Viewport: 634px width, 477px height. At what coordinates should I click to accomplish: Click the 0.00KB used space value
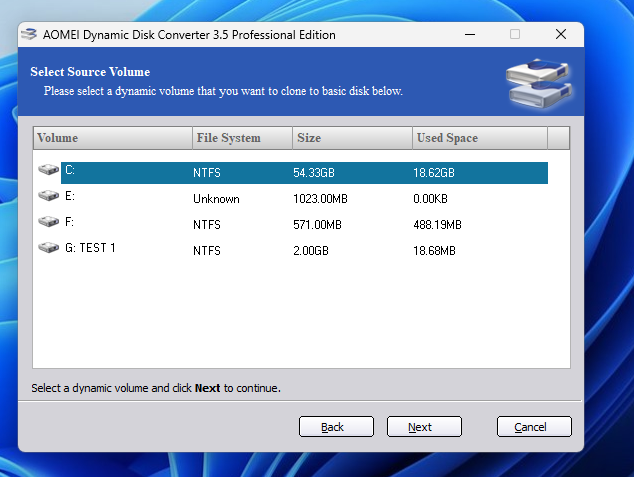[x=430, y=199]
